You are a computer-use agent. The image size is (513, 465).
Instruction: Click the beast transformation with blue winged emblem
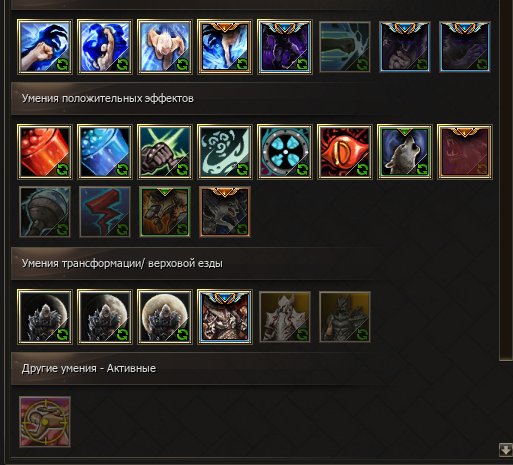pyautogui.click(x=225, y=317)
